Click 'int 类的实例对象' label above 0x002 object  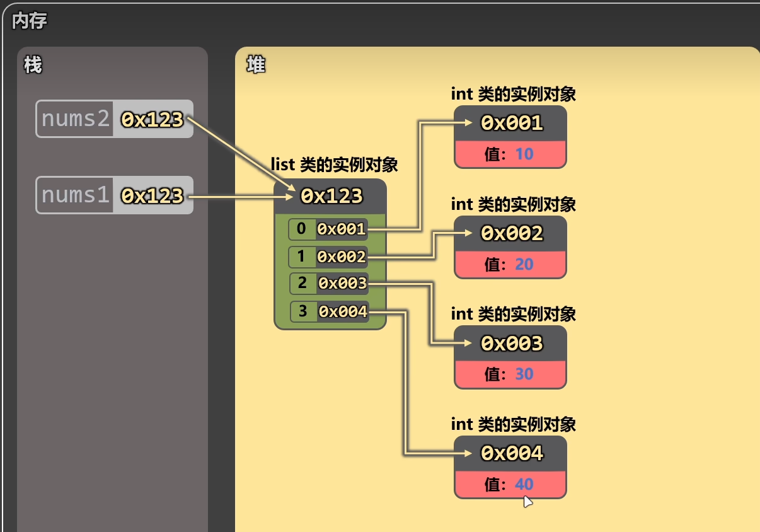click(514, 204)
